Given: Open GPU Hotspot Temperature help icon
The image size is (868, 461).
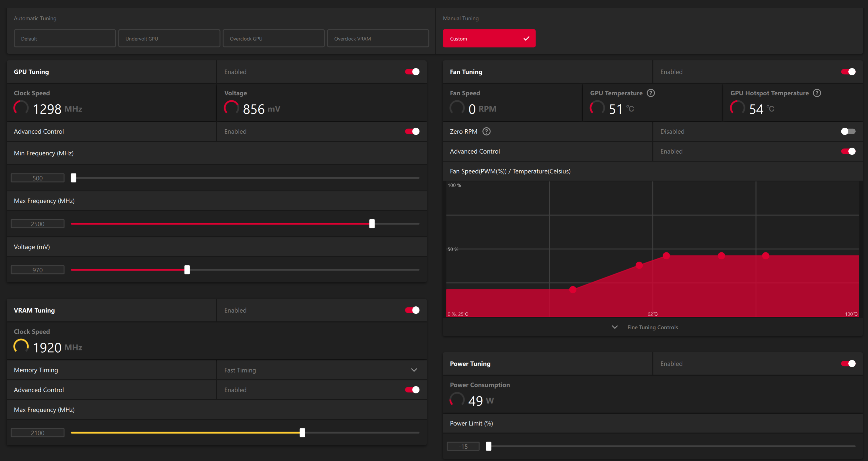Looking at the screenshot, I should [817, 93].
